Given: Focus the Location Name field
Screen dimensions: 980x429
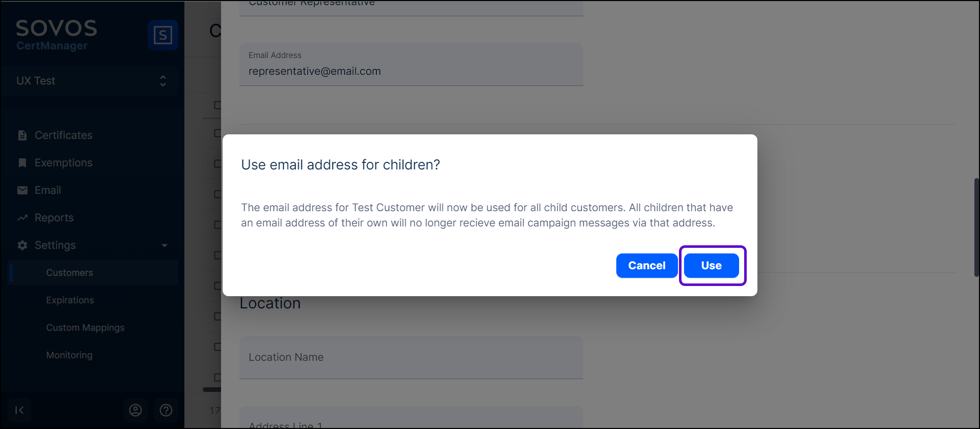Looking at the screenshot, I should pos(411,357).
